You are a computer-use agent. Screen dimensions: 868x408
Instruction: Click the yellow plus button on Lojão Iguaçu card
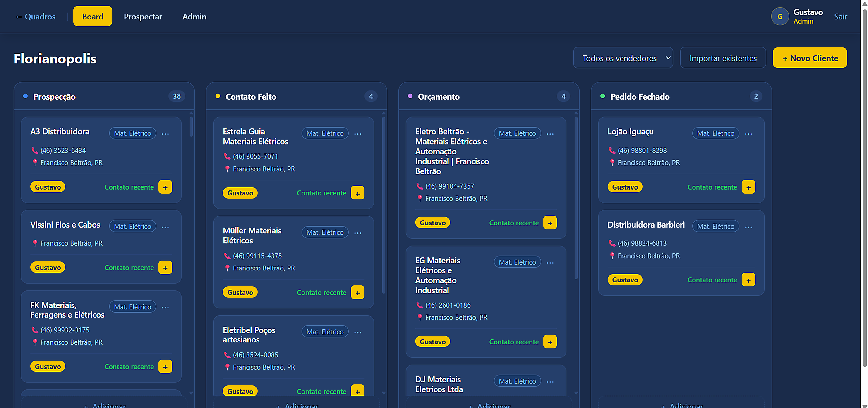(x=748, y=187)
